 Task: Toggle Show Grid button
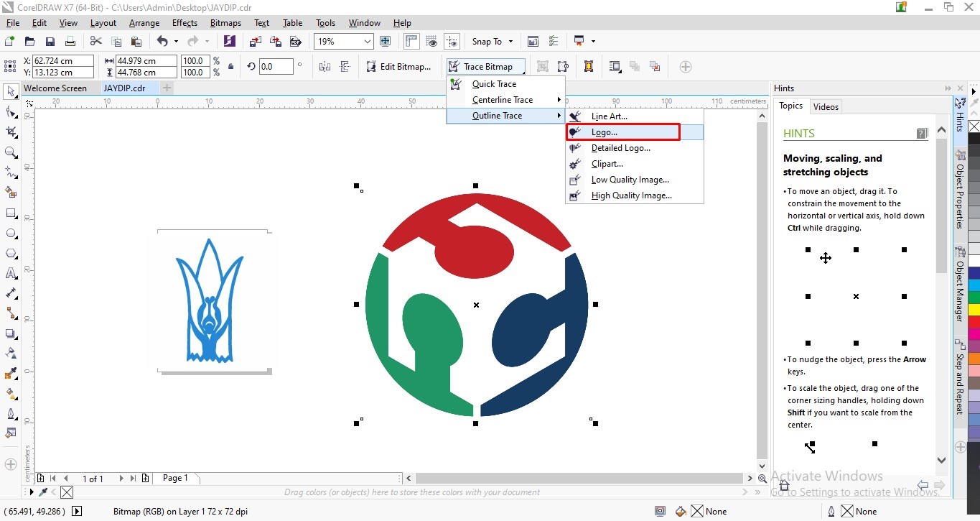431,42
